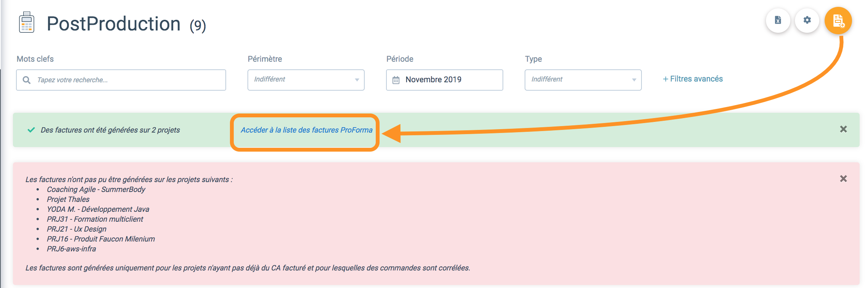Click the orange generate invoices button

click(838, 21)
